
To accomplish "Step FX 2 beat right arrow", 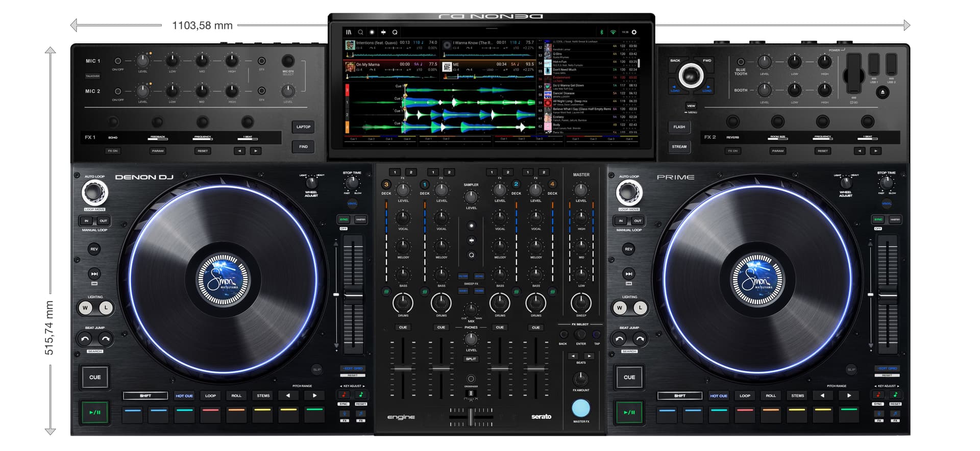I will tap(876, 151).
